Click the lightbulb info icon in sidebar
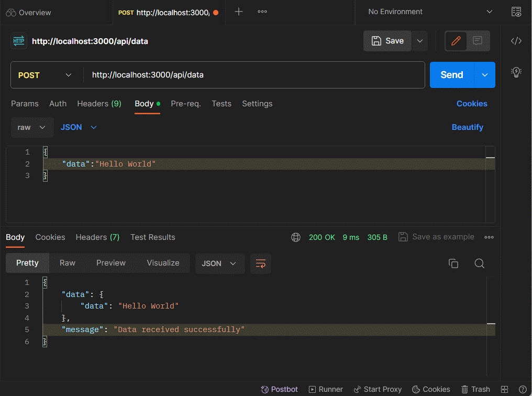Screen dimensions: 532x396 516,72
